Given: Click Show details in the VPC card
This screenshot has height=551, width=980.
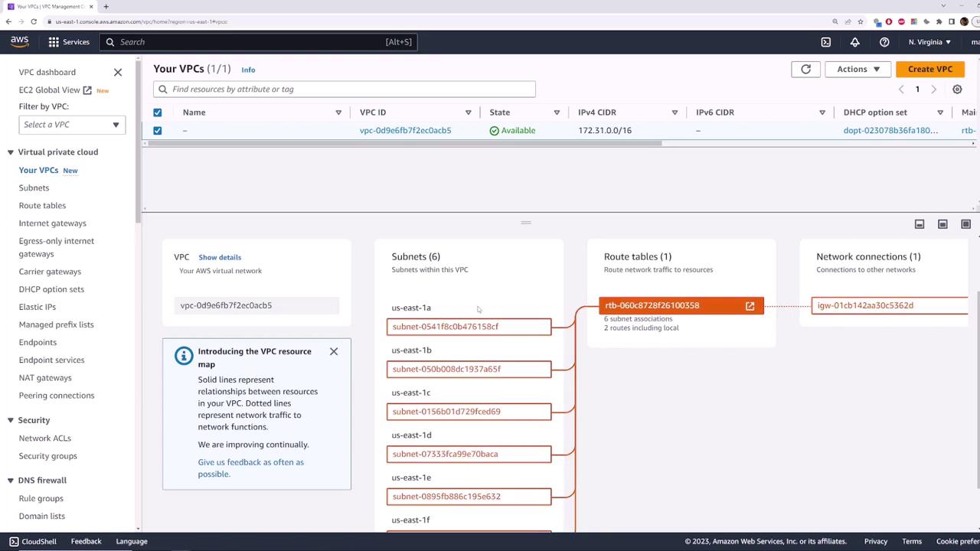Looking at the screenshot, I should [220, 257].
